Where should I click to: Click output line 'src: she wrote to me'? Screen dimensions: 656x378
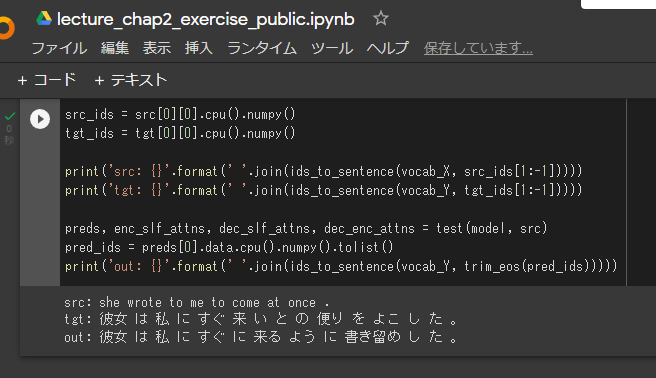[197, 302]
